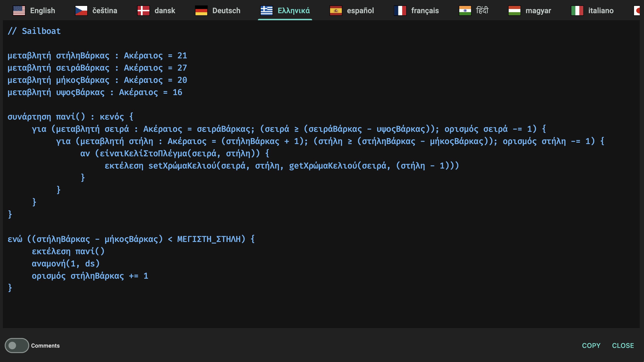Click the Sailboat comment line in code
Viewport: 644px width, 362px height.
tap(34, 31)
